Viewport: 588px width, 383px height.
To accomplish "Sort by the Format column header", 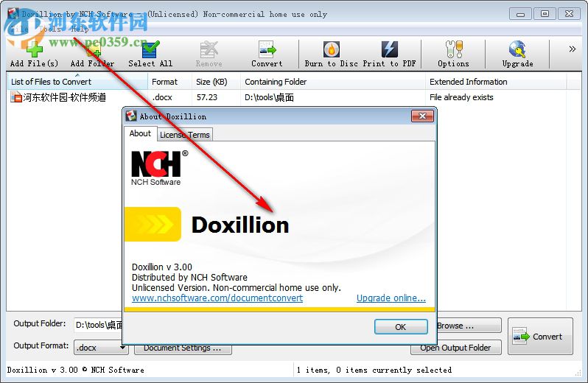I will click(170, 82).
